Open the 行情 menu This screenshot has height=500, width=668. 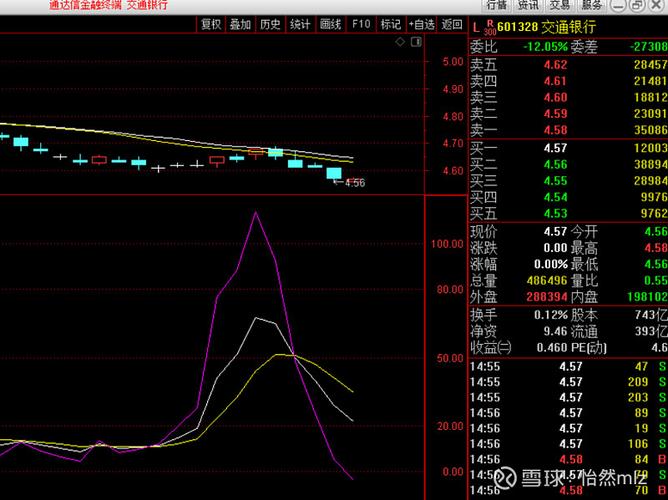(x=497, y=5)
